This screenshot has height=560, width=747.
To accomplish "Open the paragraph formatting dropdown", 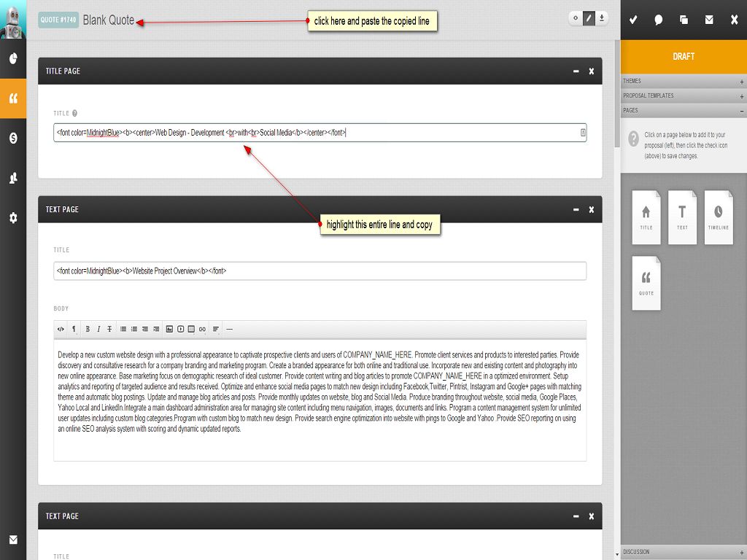I will 74,329.
